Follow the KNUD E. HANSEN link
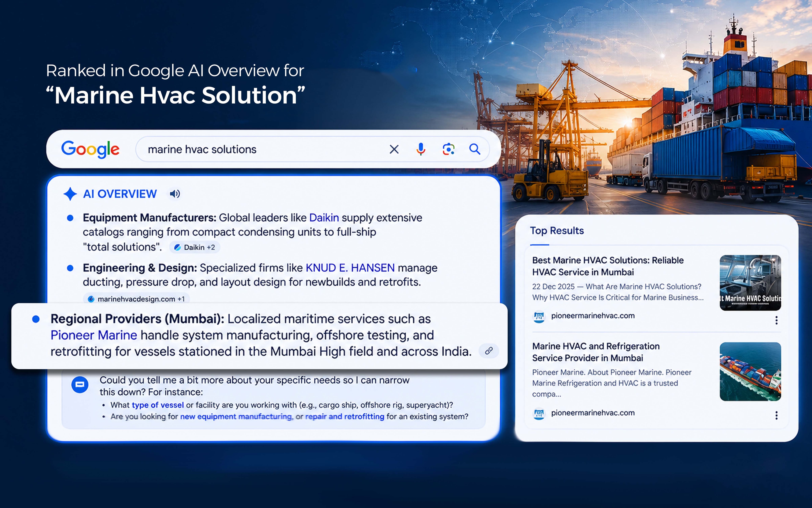Image resolution: width=812 pixels, height=508 pixels. 350,268
